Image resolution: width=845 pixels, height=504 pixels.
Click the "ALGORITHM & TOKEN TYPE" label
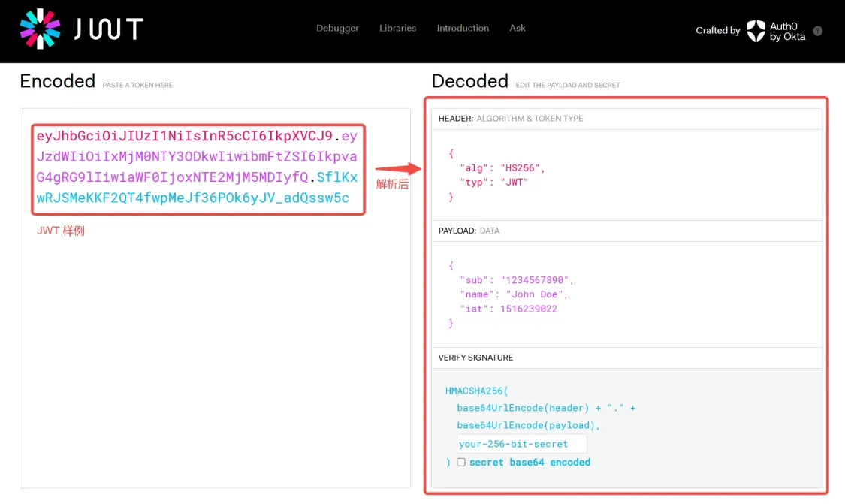530,119
